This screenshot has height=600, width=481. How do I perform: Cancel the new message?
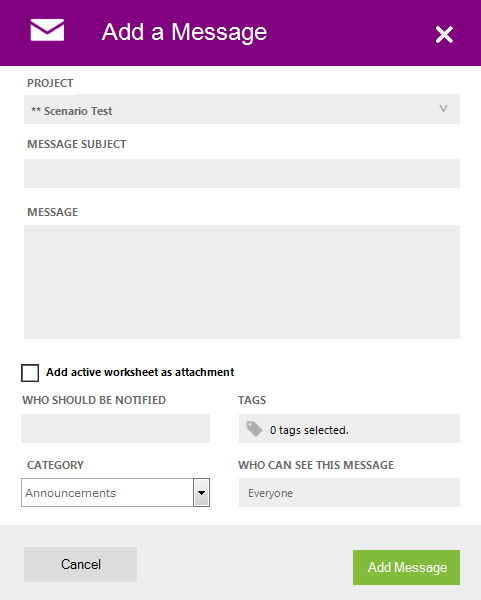[x=80, y=564]
